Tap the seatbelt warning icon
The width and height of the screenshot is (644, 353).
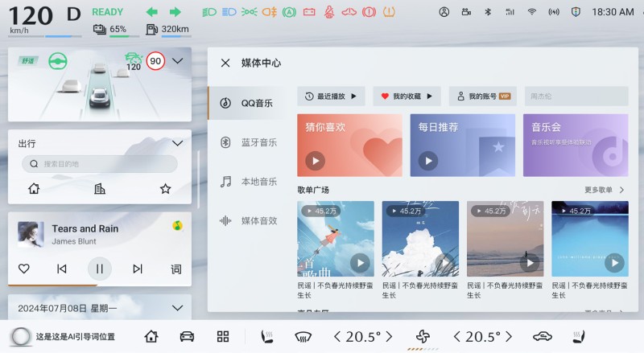[329, 12]
